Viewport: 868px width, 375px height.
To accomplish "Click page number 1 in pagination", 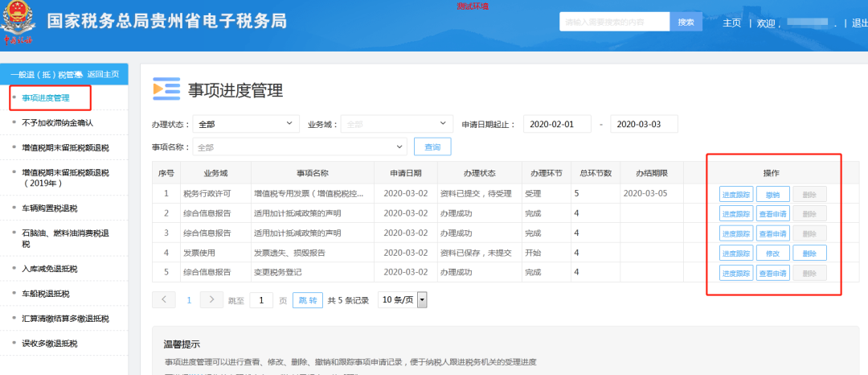I will [189, 300].
